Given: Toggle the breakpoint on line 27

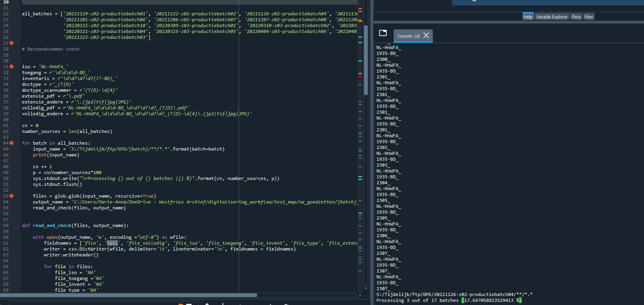Looking at the screenshot, I should (x=11, y=43).
